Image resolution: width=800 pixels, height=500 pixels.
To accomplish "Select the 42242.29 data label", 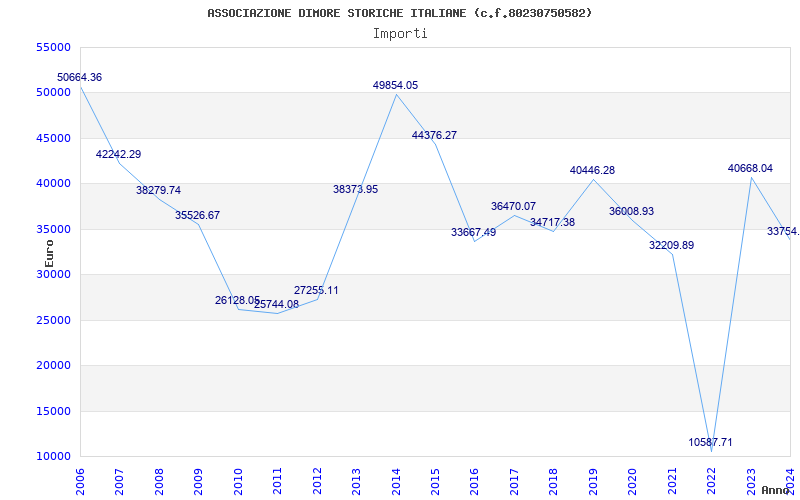I will pyautogui.click(x=118, y=154).
